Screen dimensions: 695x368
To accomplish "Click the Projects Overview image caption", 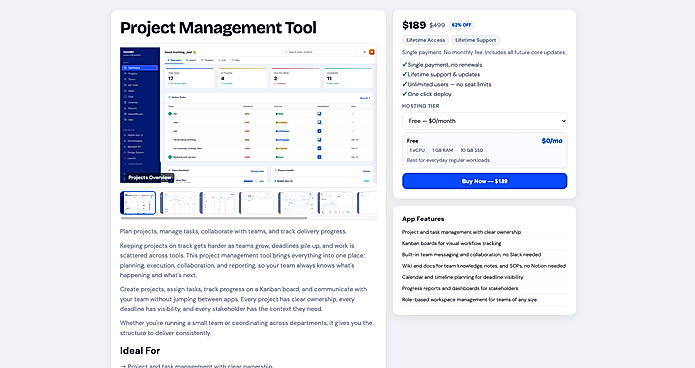I will tap(149, 177).
